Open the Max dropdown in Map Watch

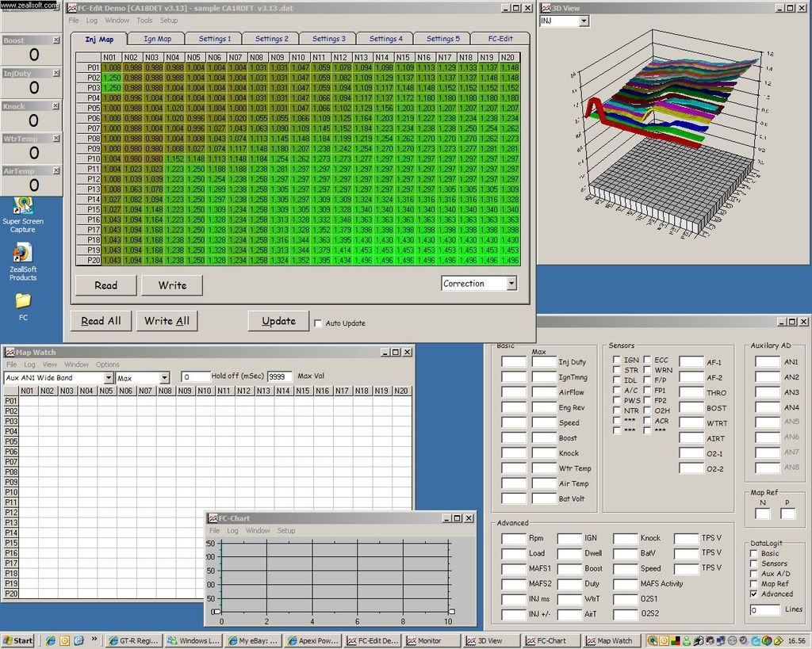click(164, 378)
